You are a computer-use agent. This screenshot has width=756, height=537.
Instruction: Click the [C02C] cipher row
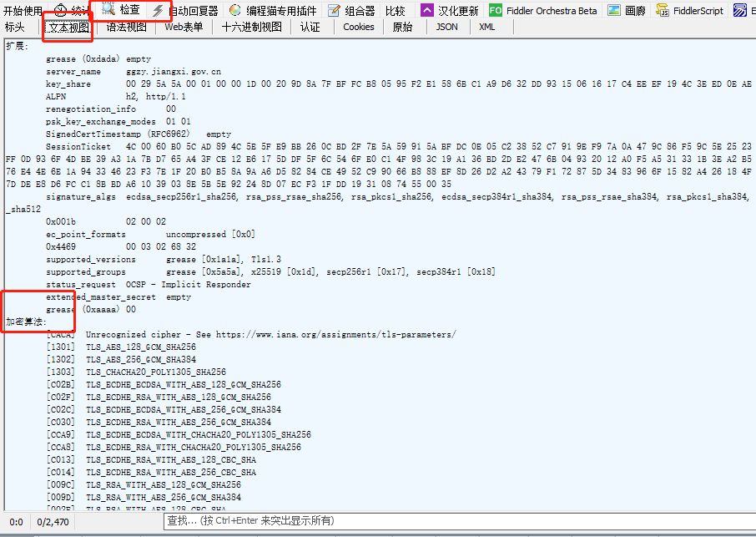tap(164, 409)
